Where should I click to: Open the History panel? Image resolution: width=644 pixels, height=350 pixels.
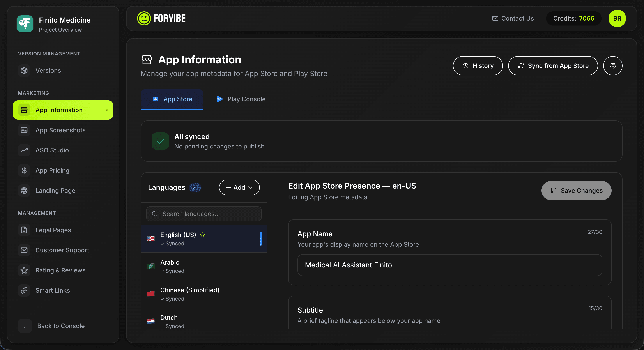pos(478,65)
